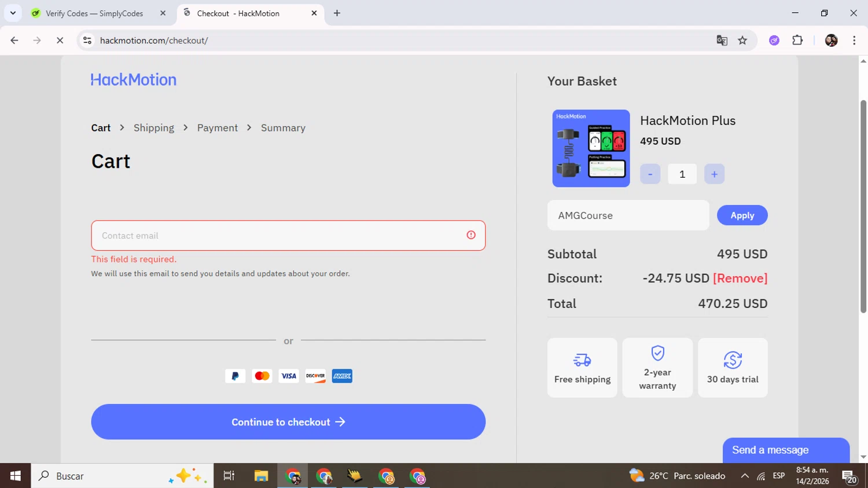This screenshot has height=488, width=868.
Task: Open Task View on the taskbar
Action: pos(229,476)
